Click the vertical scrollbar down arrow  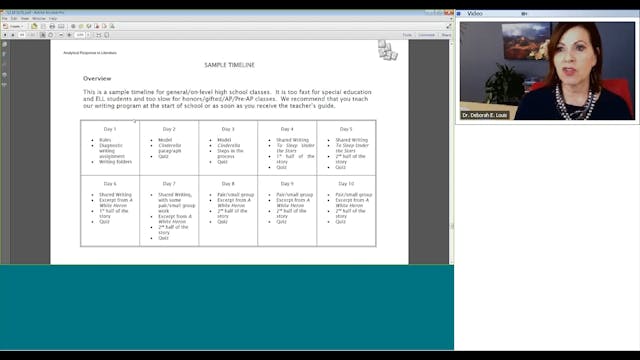[451, 262]
